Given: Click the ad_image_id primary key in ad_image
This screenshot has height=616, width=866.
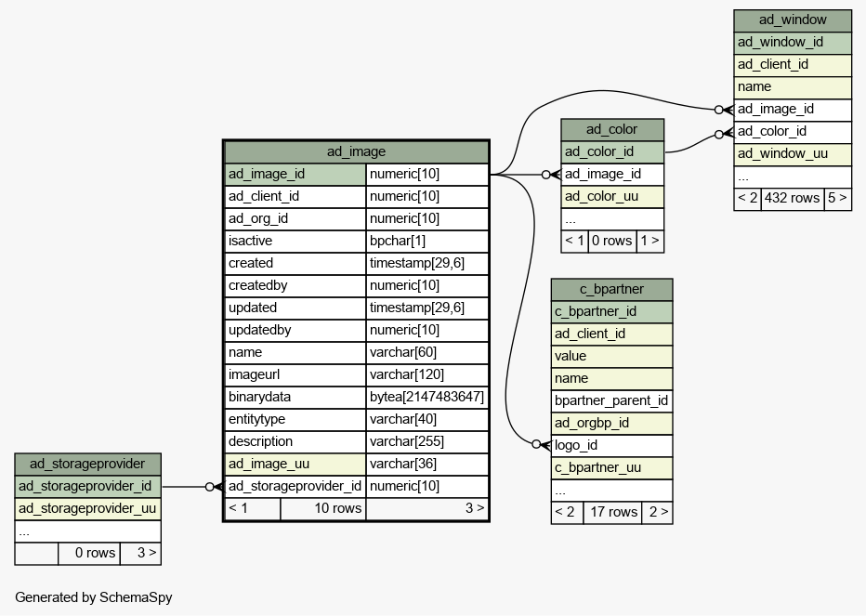Looking at the screenshot, I should pos(295,174).
